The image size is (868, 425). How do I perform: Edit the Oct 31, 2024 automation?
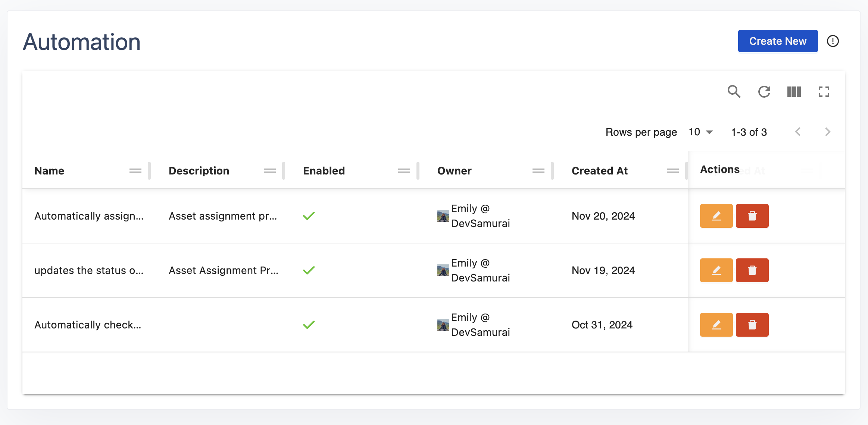pyautogui.click(x=716, y=325)
